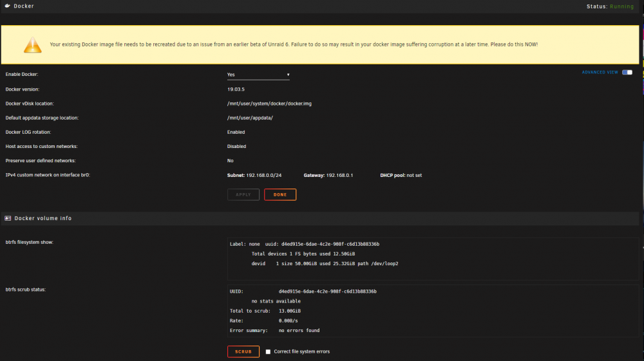The height and width of the screenshot is (361, 644).
Task: Click the Docker volume info heading
Action: (43, 218)
